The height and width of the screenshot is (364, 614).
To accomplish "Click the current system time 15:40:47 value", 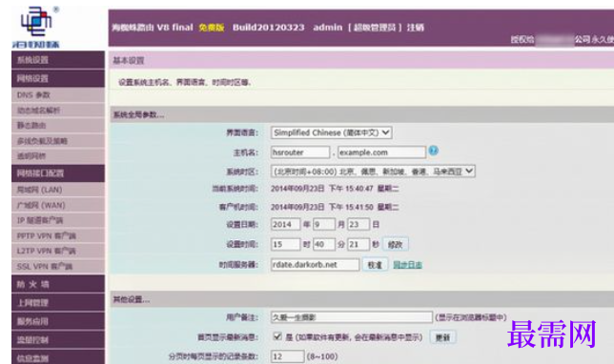I will click(335, 189).
